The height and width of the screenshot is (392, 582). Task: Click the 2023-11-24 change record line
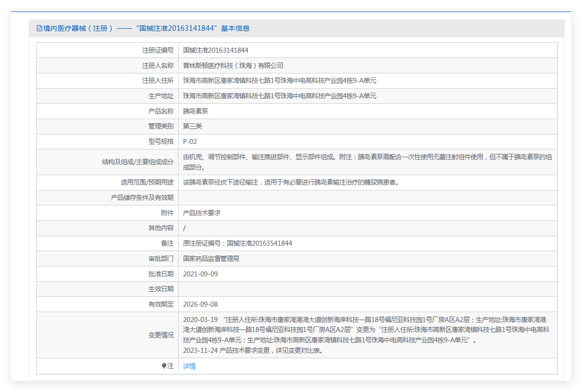(253, 350)
